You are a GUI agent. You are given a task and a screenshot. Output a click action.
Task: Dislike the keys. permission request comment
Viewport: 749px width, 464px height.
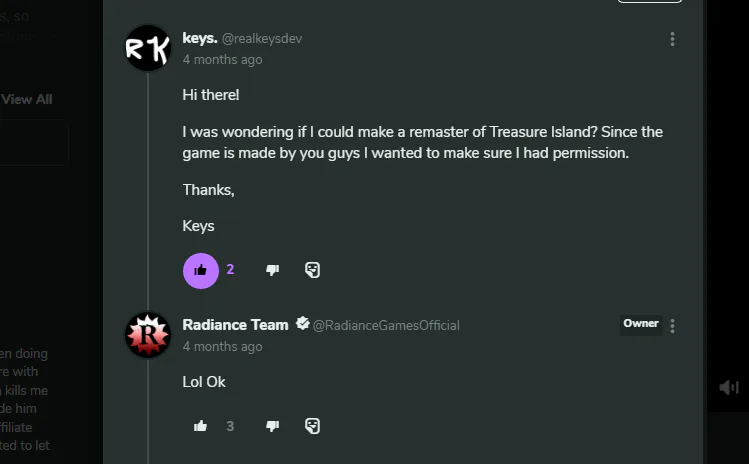[272, 270]
